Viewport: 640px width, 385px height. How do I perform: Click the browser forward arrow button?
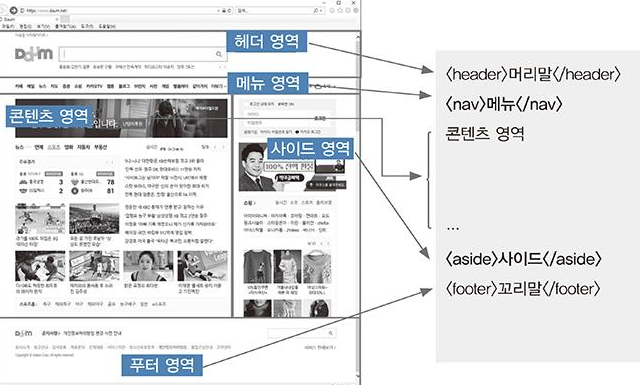[13, 10]
